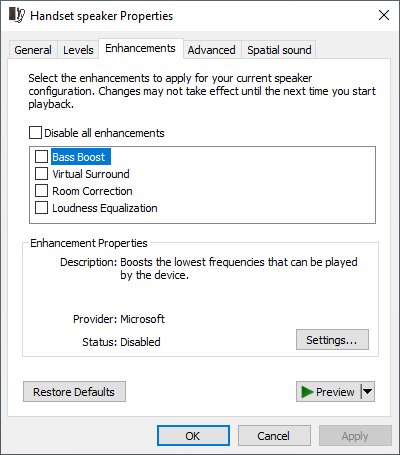
Task: Close the Handset speaker Properties dialog
Action: [384, 15]
